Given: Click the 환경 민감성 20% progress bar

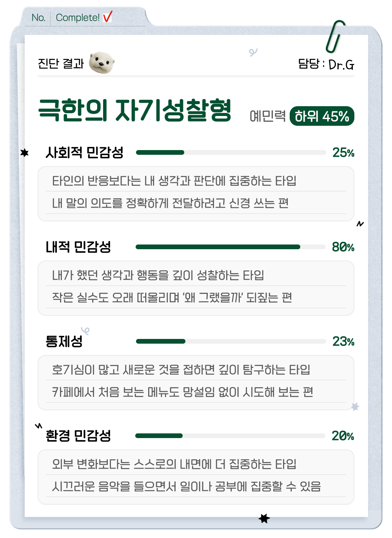Looking at the screenshot, I should pyautogui.click(x=230, y=436).
